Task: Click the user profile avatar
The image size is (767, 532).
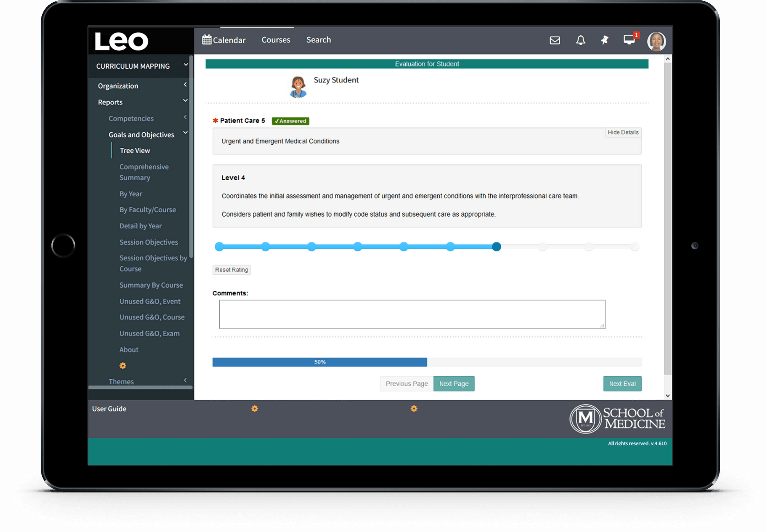Action: coord(657,40)
